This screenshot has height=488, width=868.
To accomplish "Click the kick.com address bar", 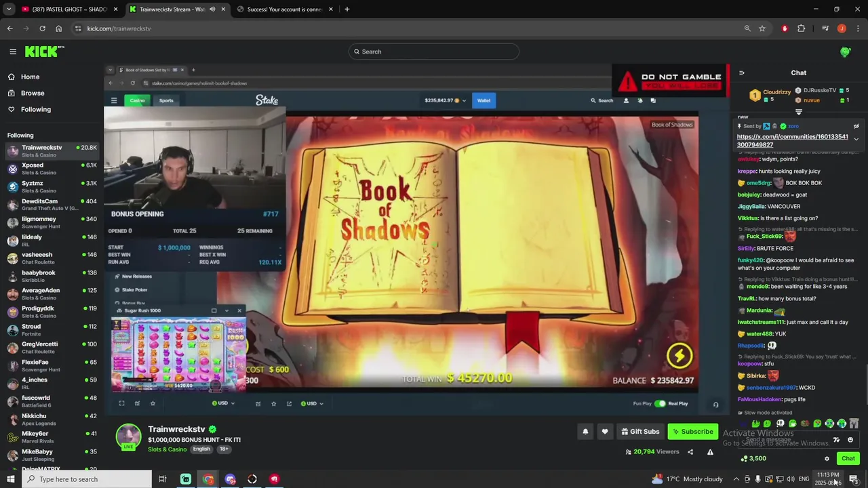I will pos(407,28).
